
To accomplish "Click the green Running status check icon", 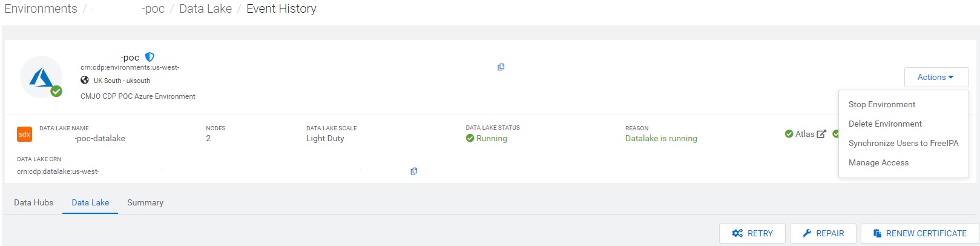I will (470, 138).
